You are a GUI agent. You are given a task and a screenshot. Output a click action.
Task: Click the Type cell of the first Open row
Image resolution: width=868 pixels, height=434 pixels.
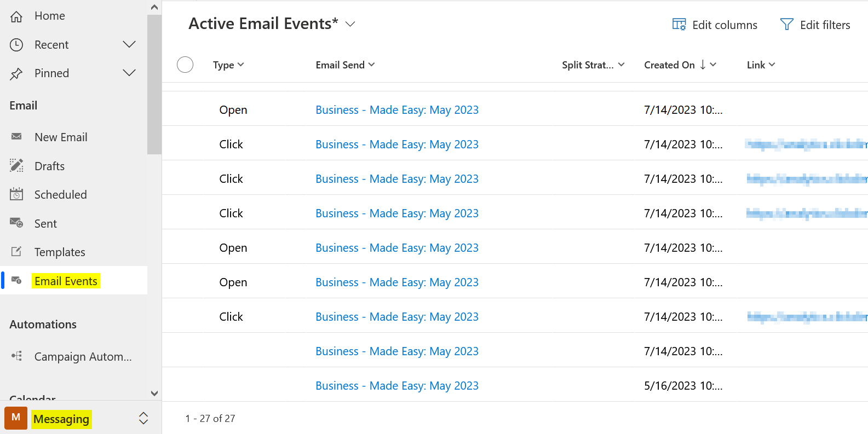tap(233, 110)
